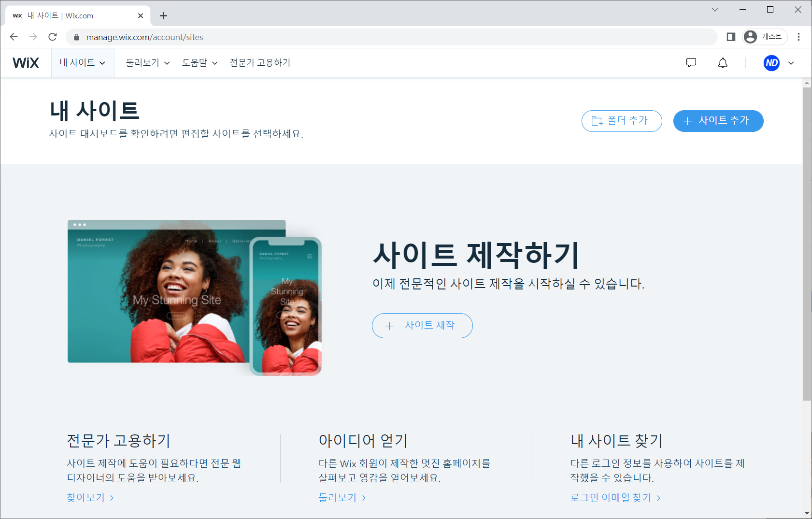Viewport: 812px width, 519px height.
Task: Reload the page with the refresh icon
Action: pos(53,37)
